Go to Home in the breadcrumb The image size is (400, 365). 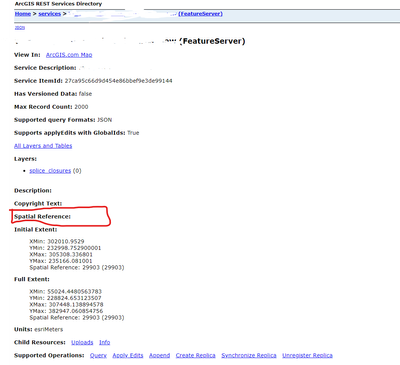(23, 14)
